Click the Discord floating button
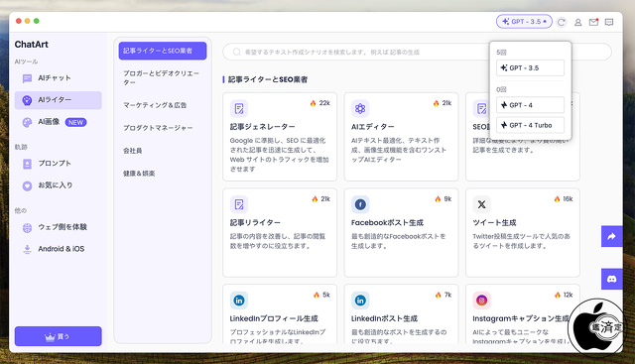 pos(611,279)
